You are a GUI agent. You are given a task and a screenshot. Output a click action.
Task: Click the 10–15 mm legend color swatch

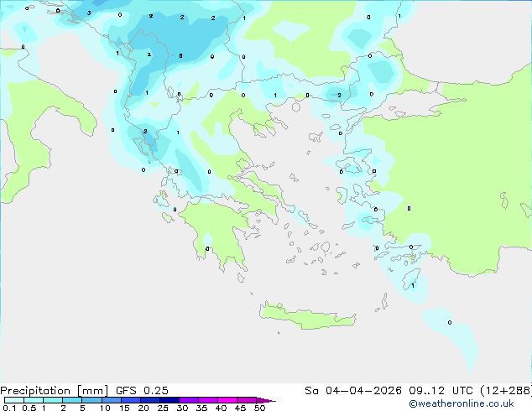[111, 400]
